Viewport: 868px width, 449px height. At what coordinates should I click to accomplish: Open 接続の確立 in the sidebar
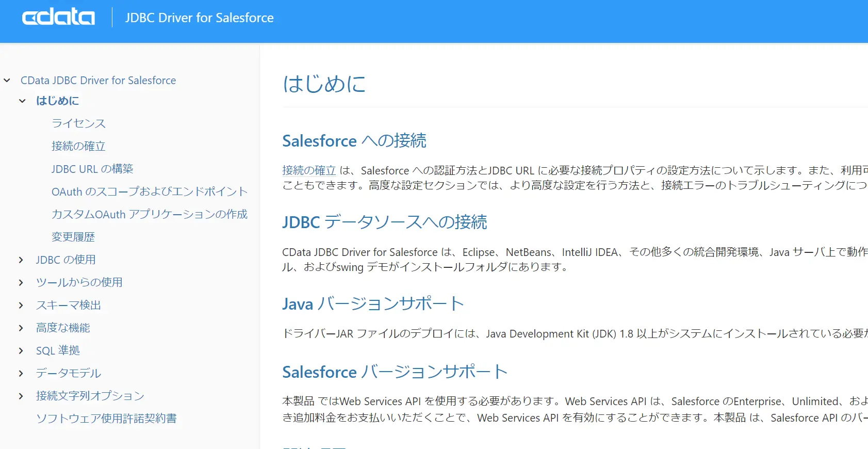pyautogui.click(x=78, y=146)
